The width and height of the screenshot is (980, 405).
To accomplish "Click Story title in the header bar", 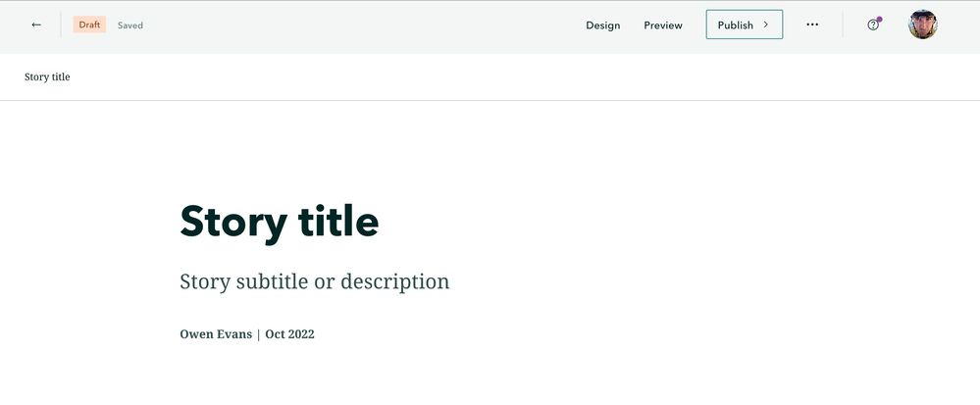I will coord(47,76).
